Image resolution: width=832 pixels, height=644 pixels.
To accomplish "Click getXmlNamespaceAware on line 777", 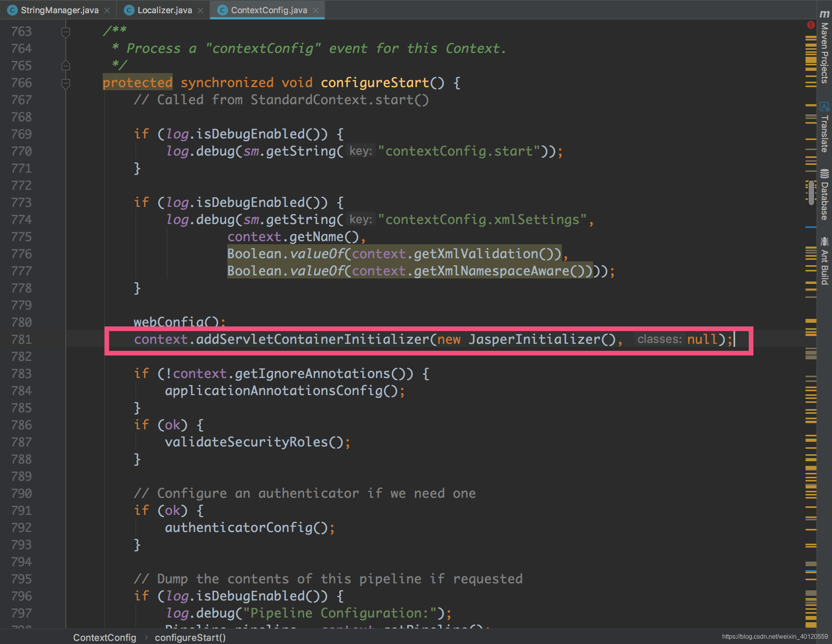I will (x=491, y=271).
